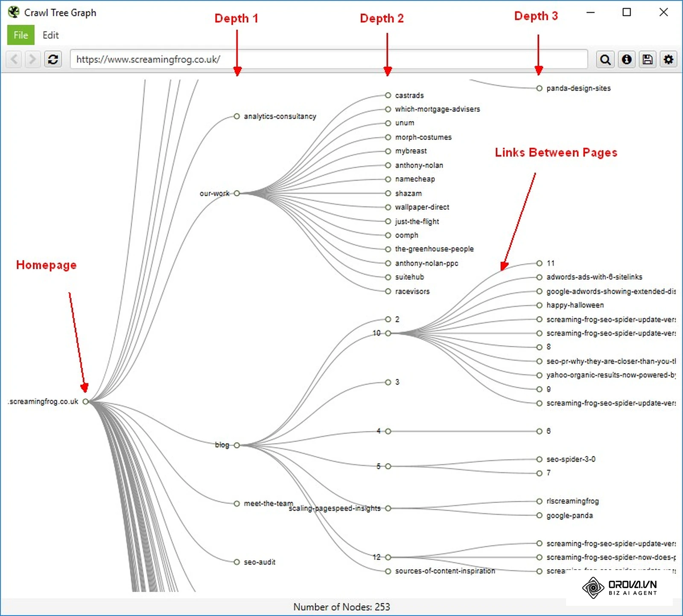683x616 pixels.
Task: Select the rlscreamingfrog node
Action: point(539,501)
